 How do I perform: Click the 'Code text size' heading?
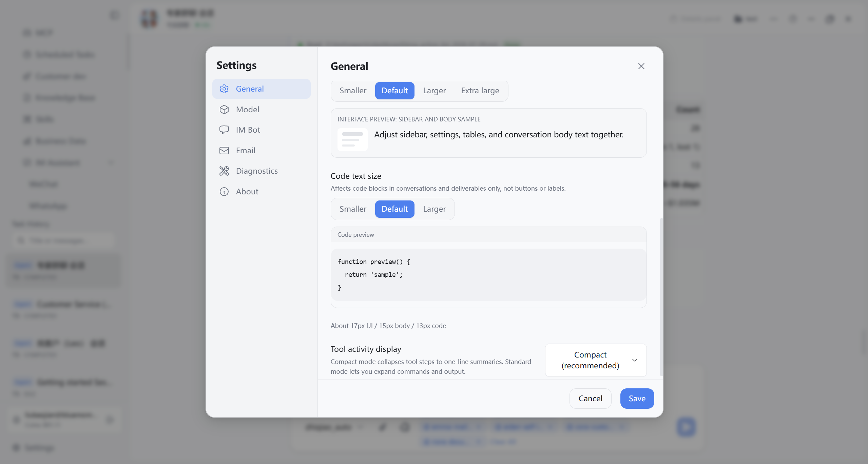click(356, 176)
